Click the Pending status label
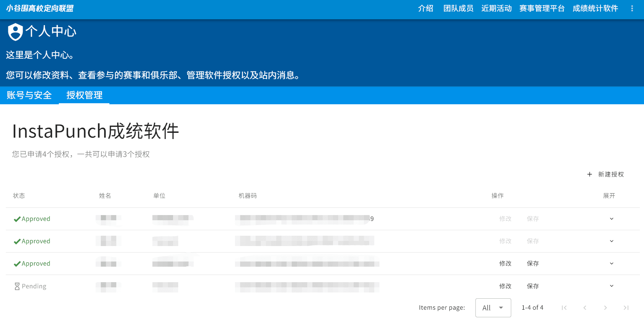Image resolution: width=644 pixels, height=330 pixels. (34, 286)
